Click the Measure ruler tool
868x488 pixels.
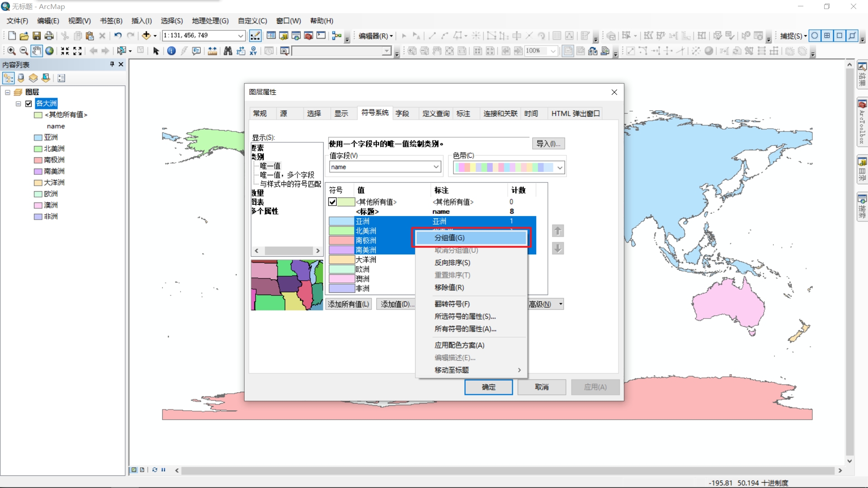tap(212, 51)
